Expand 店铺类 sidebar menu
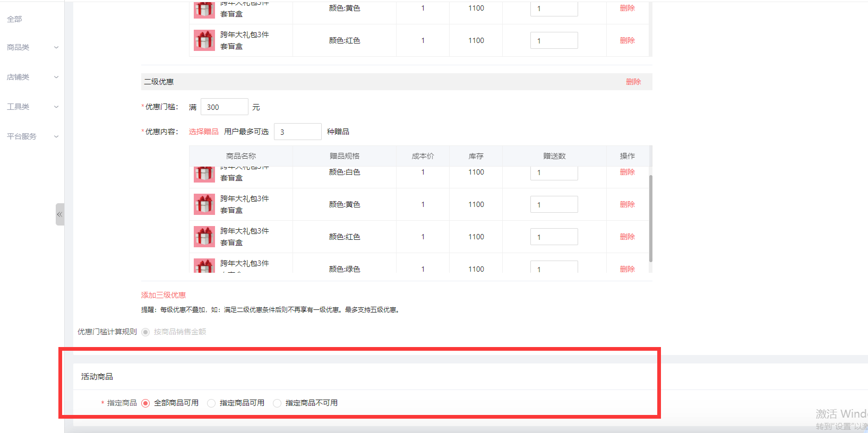The width and height of the screenshot is (868, 433). point(32,77)
